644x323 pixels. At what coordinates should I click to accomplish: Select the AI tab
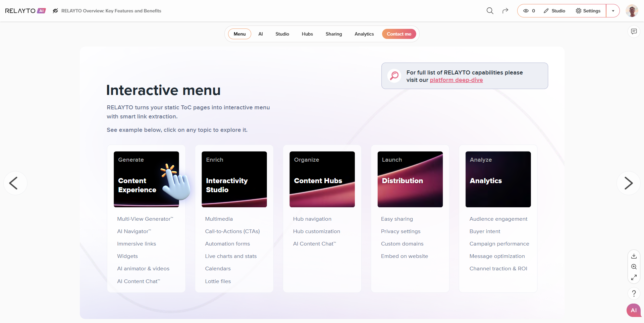(261, 34)
